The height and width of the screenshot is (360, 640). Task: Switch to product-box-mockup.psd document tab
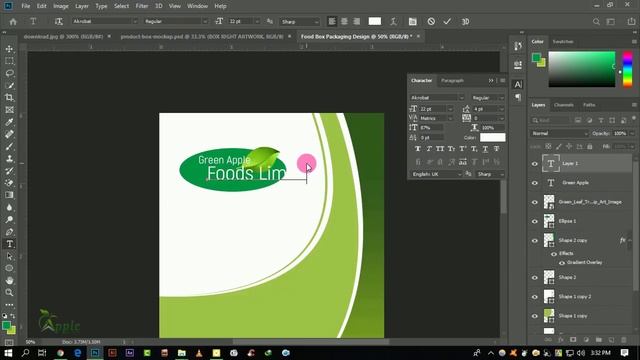tap(202, 37)
